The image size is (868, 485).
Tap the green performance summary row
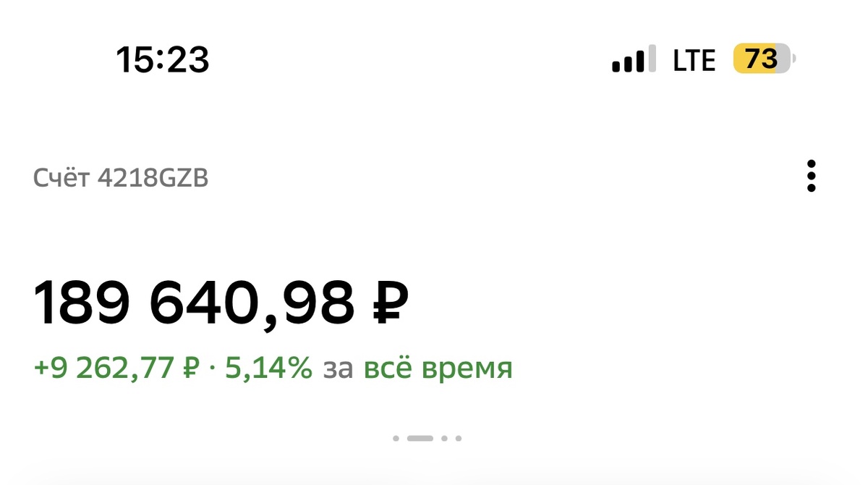tap(275, 368)
